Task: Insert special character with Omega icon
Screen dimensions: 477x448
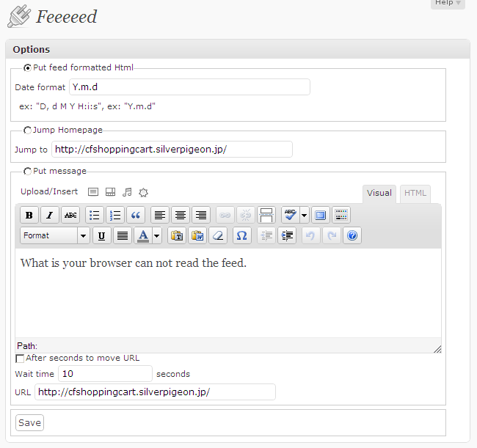Action: (x=242, y=235)
